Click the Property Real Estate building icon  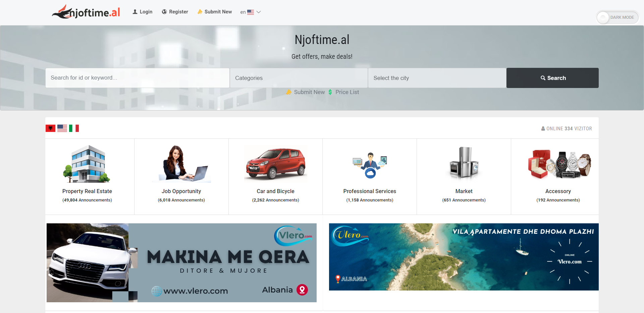tap(87, 164)
